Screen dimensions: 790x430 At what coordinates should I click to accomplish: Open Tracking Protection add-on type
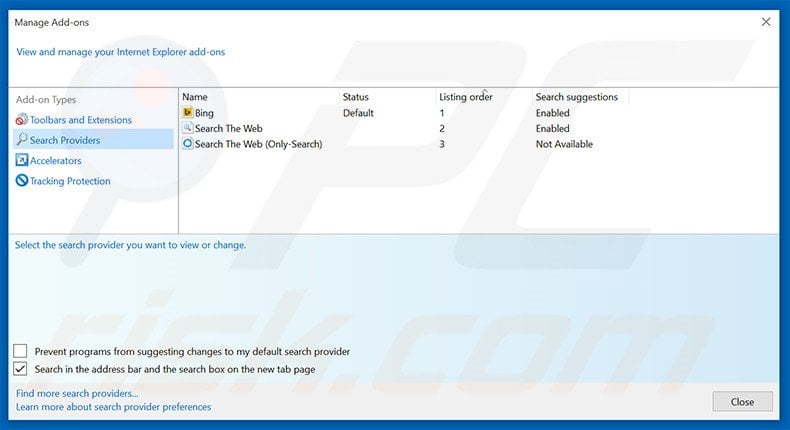click(70, 181)
